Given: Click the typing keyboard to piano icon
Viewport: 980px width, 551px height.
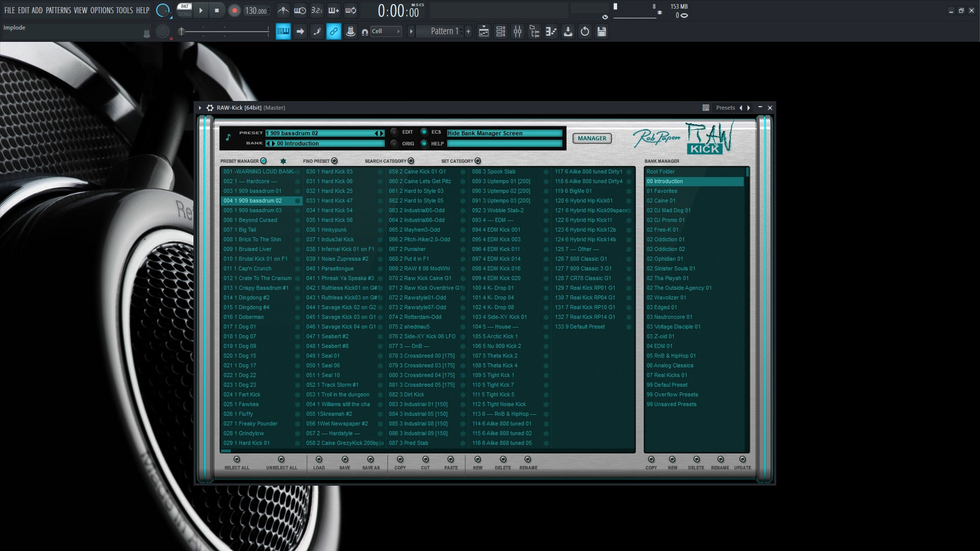Looking at the screenshot, I should [283, 32].
